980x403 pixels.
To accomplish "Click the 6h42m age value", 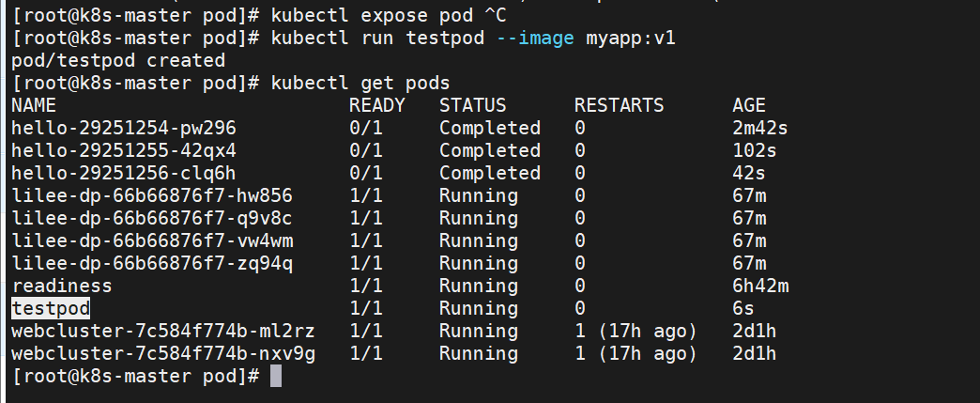I will pos(760,286).
